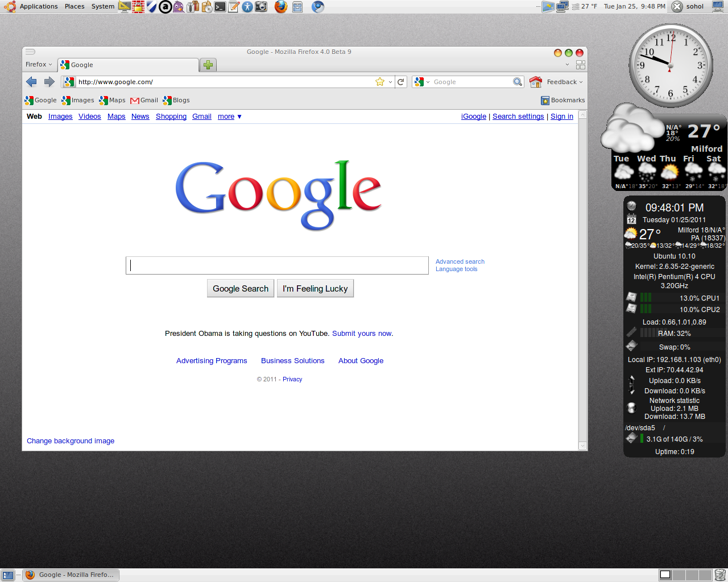Open the Bookmarks toolbar button
Viewport: 728px width, 582px height.
(563, 101)
